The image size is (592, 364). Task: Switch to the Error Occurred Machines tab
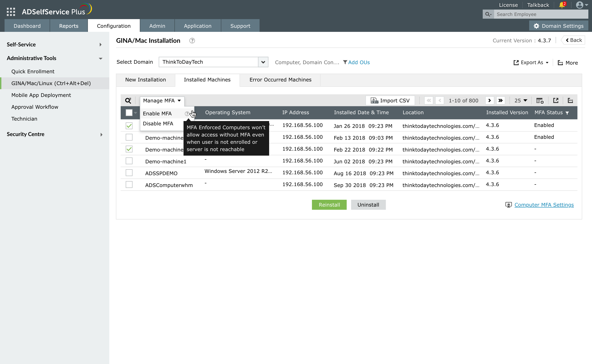(x=280, y=80)
